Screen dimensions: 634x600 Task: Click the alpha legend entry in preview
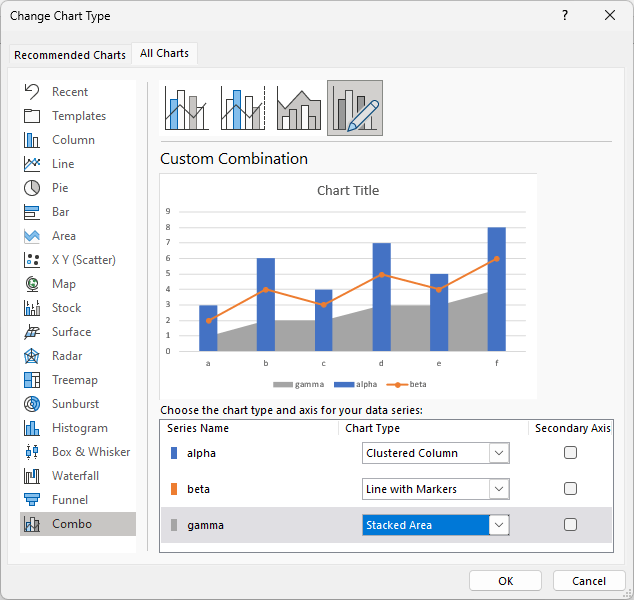point(355,385)
